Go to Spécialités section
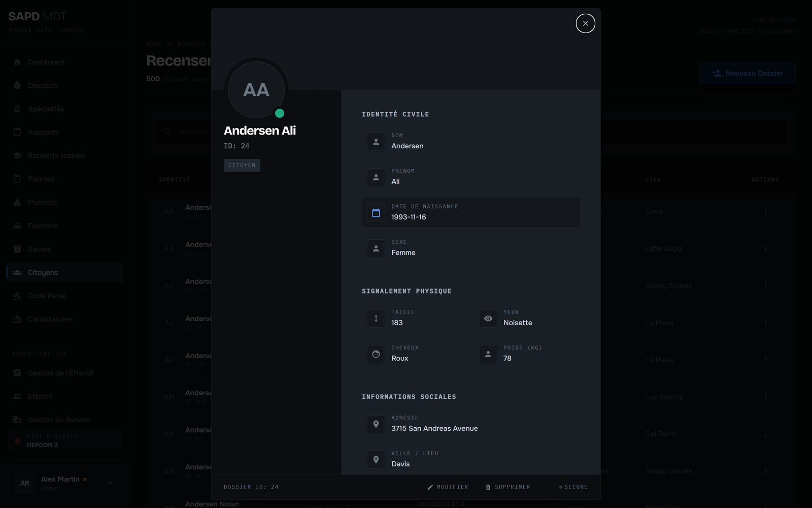 65,109
